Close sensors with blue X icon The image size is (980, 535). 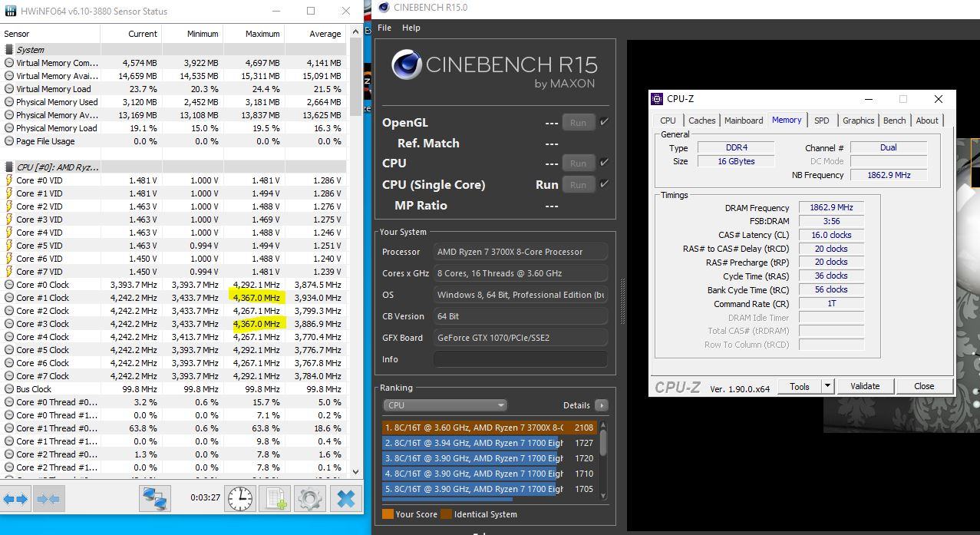pyautogui.click(x=345, y=499)
